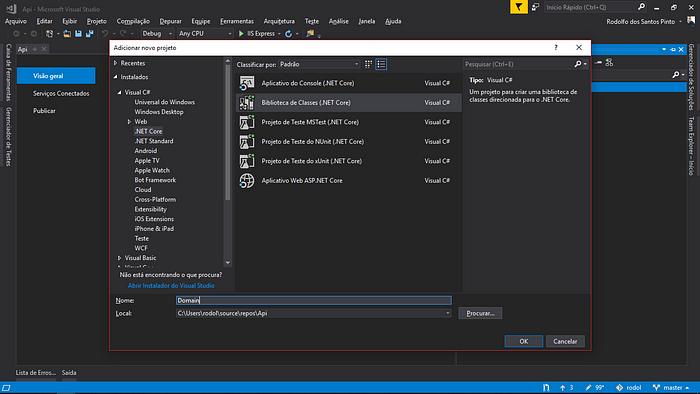Click the Procurar... button

(x=480, y=313)
